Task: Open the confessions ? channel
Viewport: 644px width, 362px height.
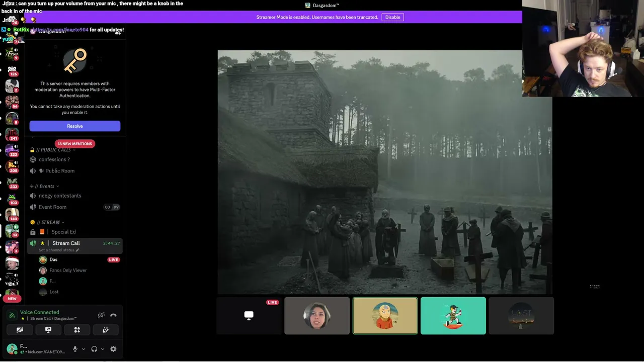Action: pyautogui.click(x=75, y=159)
